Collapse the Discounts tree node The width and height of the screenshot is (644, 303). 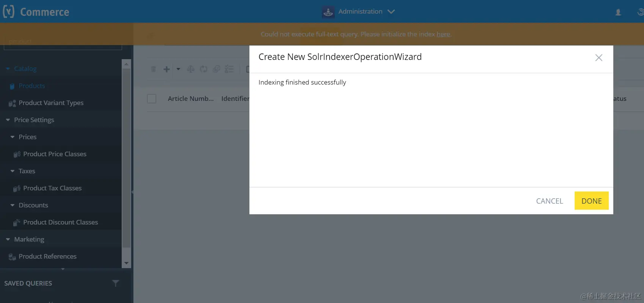pos(13,205)
